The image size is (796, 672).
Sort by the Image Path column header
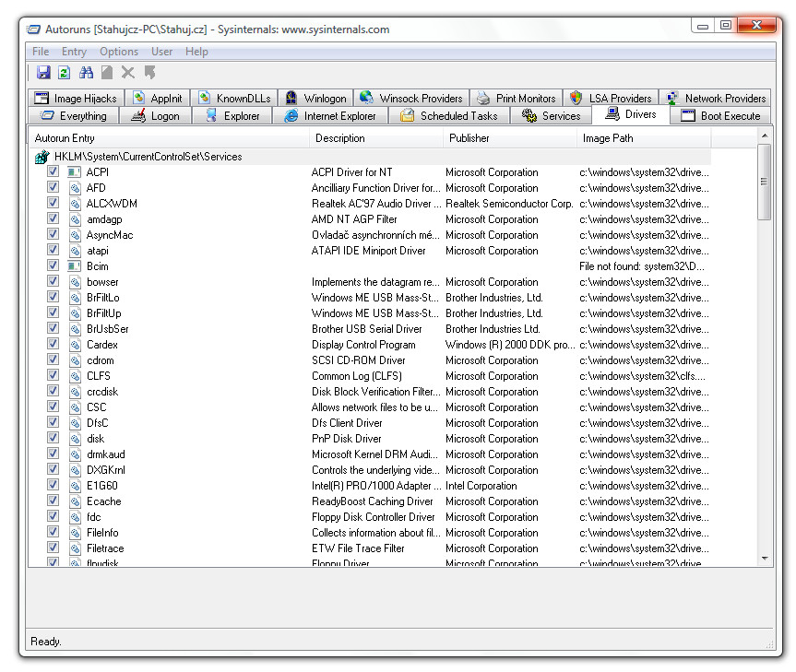644,138
